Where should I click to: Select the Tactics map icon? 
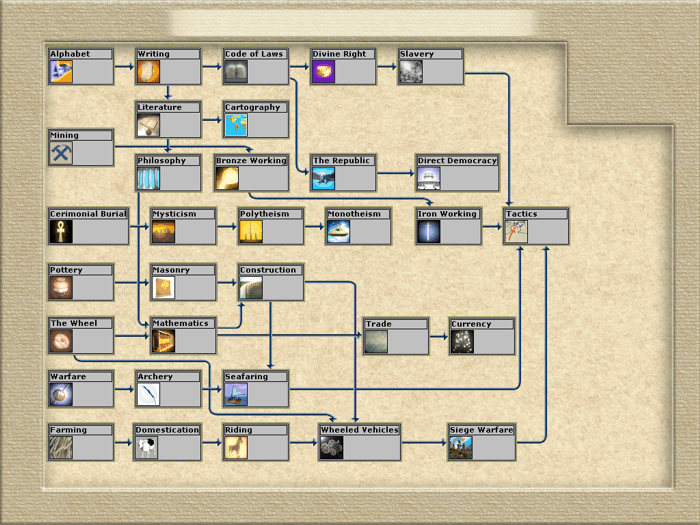click(x=517, y=232)
